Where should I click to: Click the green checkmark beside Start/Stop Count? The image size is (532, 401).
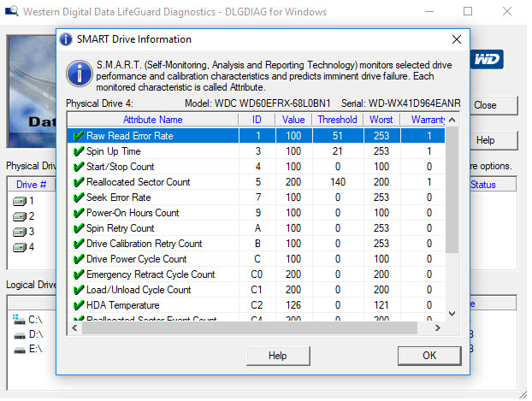[x=79, y=167]
